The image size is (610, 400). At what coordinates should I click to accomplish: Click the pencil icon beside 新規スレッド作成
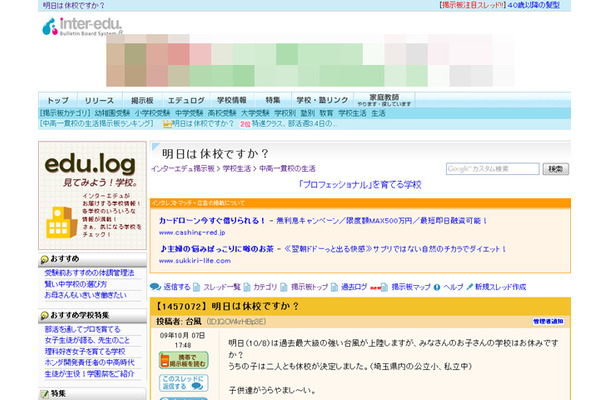[470, 287]
